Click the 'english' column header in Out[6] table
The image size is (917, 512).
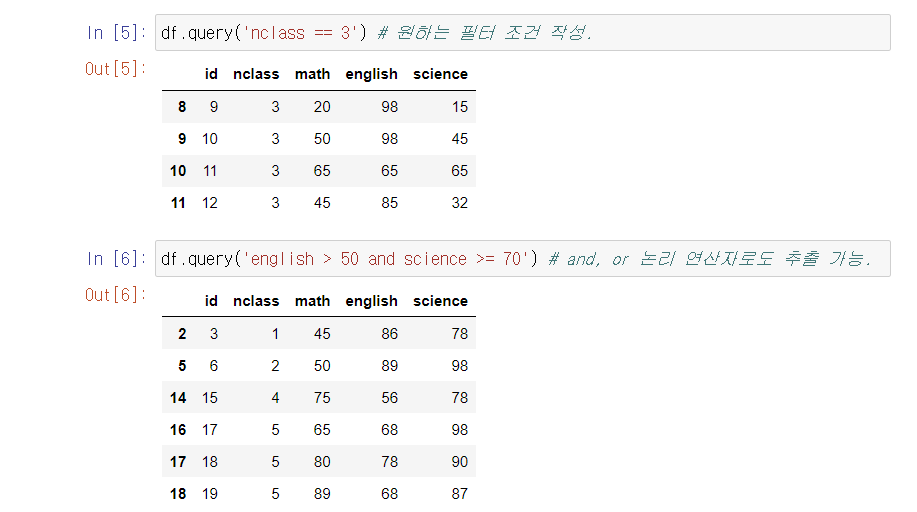point(371,301)
